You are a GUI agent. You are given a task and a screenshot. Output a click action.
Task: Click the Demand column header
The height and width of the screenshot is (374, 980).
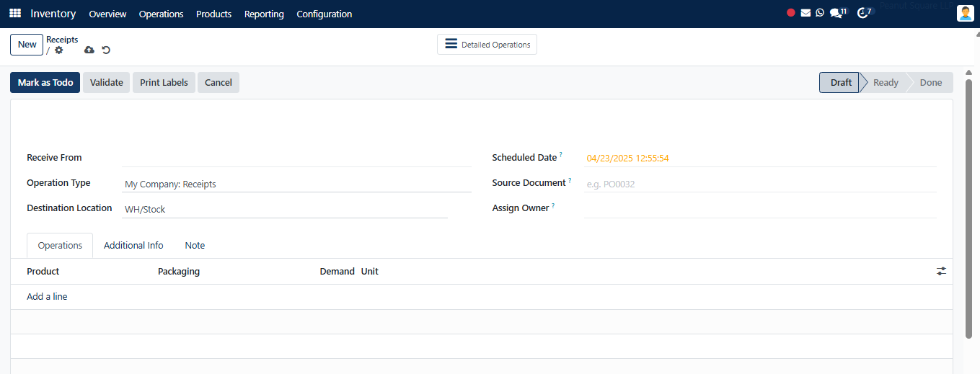[337, 272]
